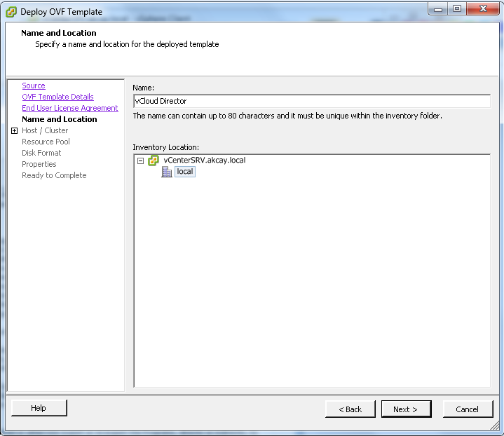Select the local datacenter item
This screenshot has width=504, height=436.
click(185, 171)
